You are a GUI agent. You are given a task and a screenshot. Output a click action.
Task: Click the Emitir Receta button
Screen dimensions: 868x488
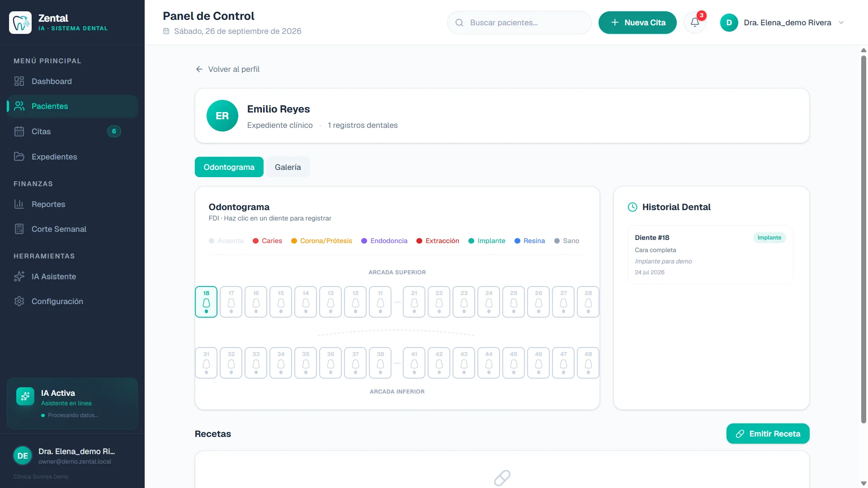[x=768, y=434]
